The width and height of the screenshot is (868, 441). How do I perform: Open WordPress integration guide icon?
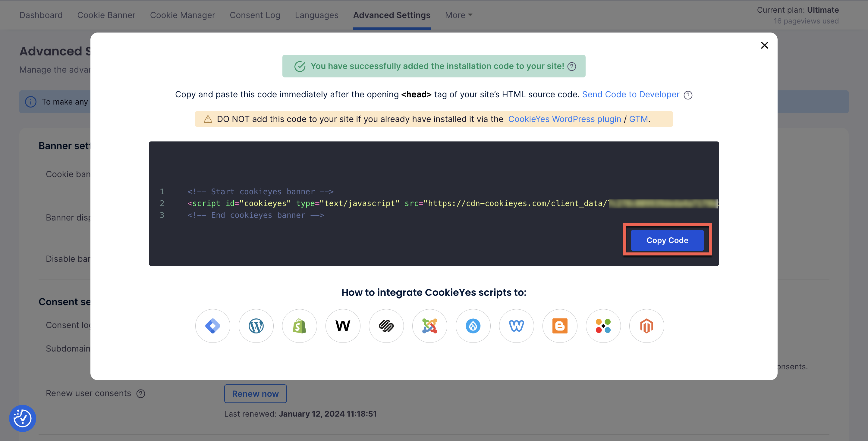[256, 326]
